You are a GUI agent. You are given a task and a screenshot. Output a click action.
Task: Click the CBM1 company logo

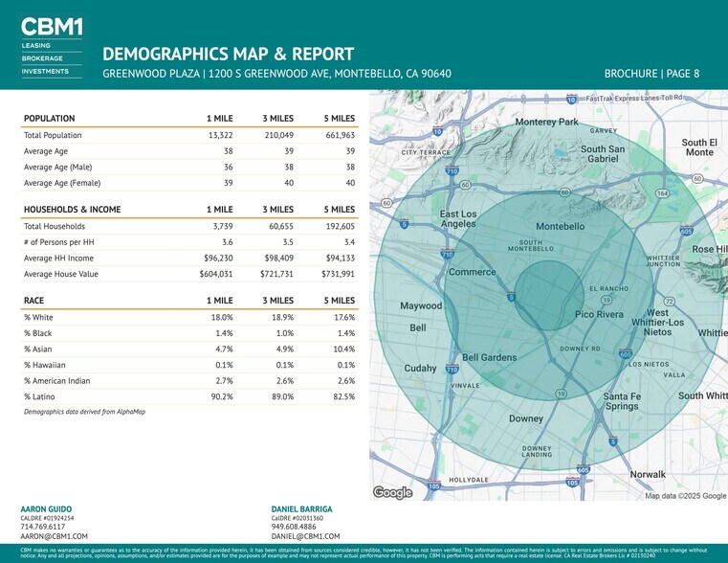[51, 28]
